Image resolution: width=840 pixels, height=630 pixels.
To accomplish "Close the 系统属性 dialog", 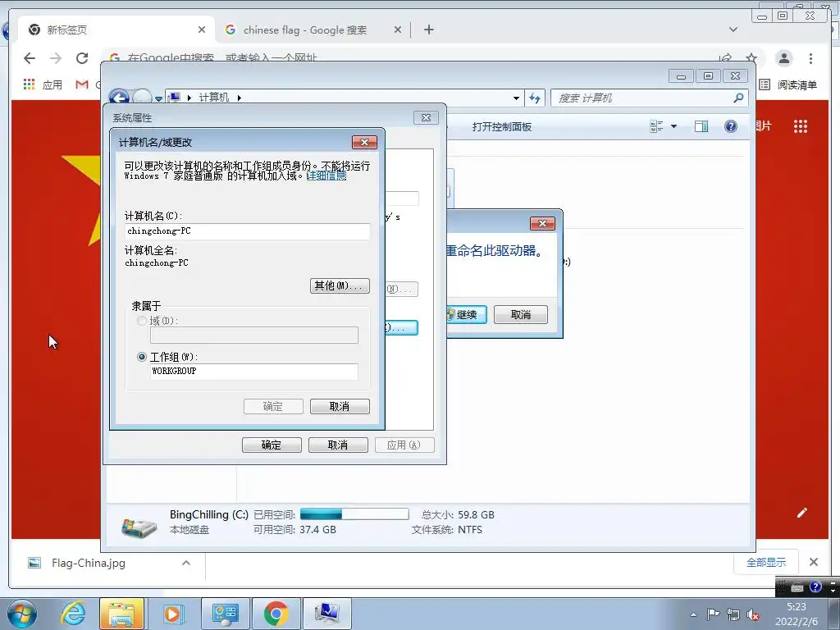I will coord(426,118).
